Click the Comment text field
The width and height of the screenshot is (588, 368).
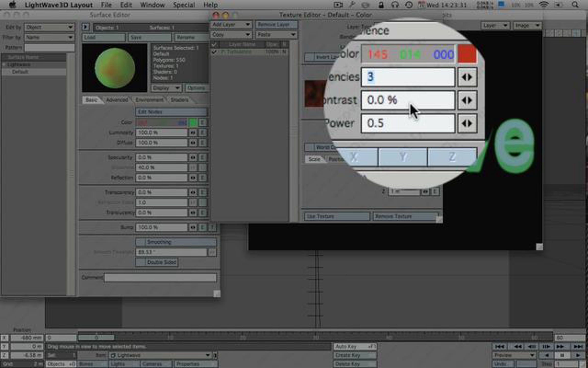[x=160, y=278]
